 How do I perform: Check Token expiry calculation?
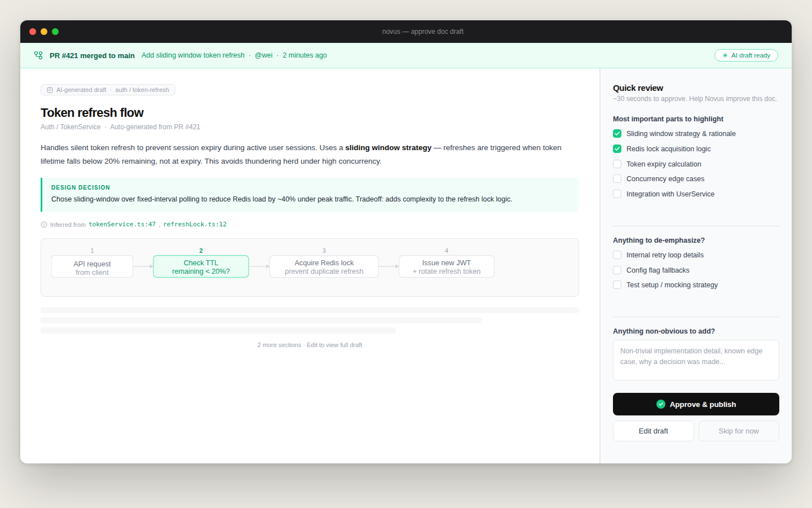(x=617, y=164)
